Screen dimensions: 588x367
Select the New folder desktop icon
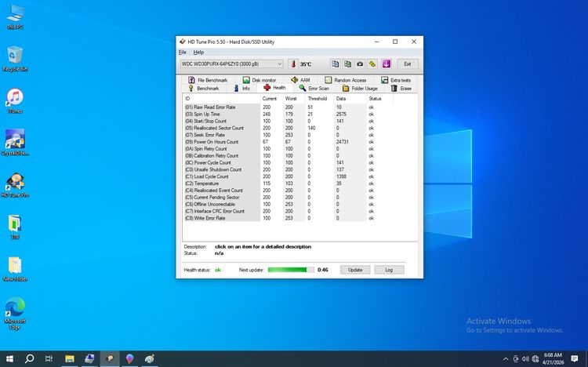coord(15,269)
